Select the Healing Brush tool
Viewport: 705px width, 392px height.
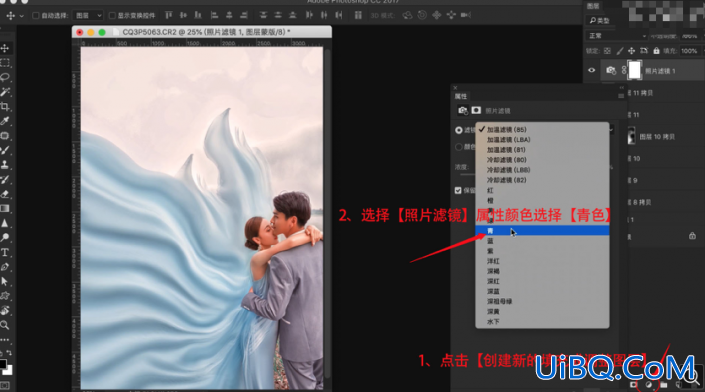pyautogui.click(x=5, y=136)
